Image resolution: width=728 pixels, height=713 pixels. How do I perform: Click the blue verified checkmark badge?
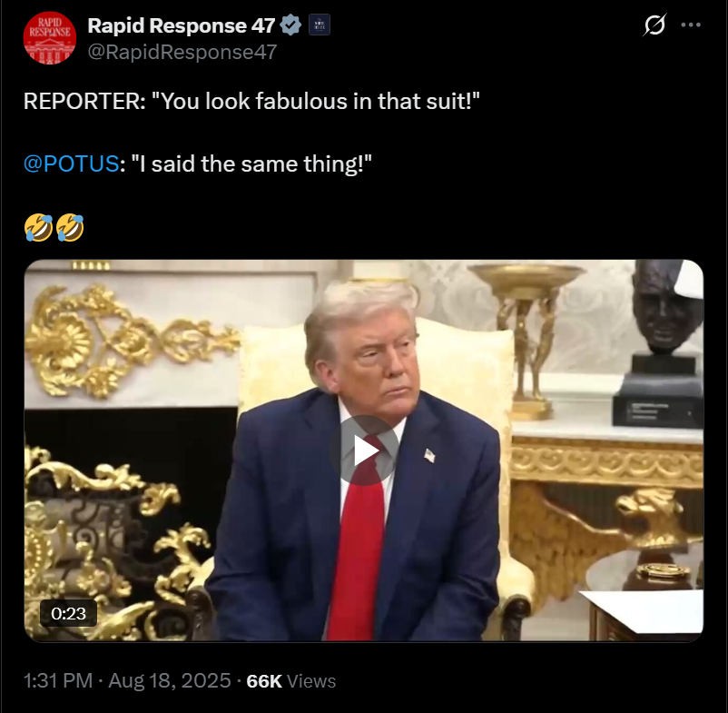click(290, 25)
